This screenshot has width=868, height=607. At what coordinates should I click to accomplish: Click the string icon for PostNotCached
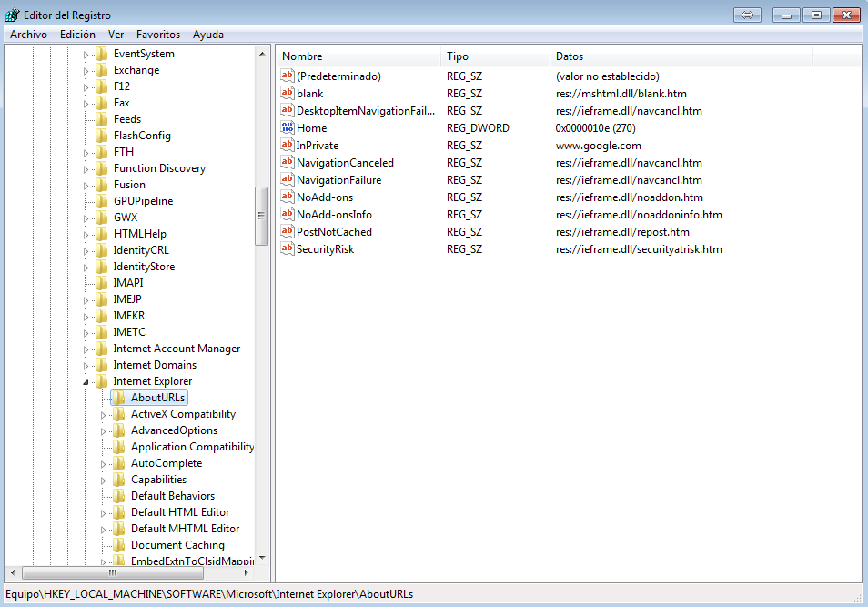click(287, 231)
